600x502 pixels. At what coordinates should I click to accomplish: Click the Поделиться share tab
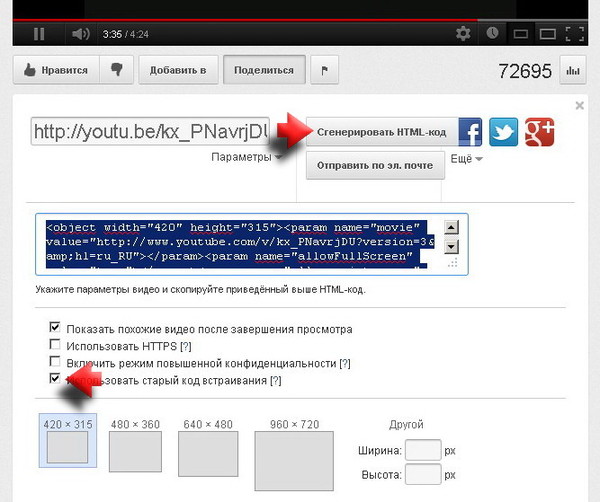coord(264,70)
